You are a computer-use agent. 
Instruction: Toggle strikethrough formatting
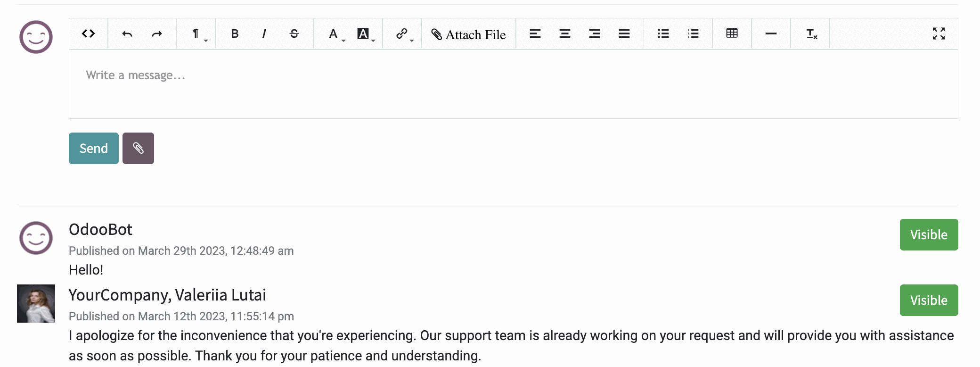click(x=294, y=34)
